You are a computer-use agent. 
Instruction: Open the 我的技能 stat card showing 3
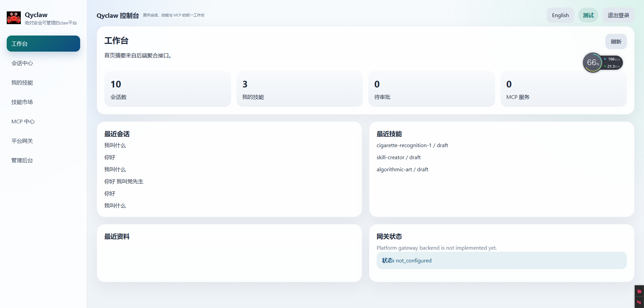[300, 89]
